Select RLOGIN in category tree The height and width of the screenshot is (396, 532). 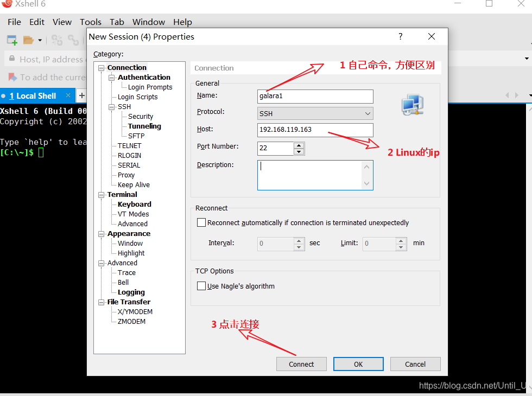click(129, 156)
